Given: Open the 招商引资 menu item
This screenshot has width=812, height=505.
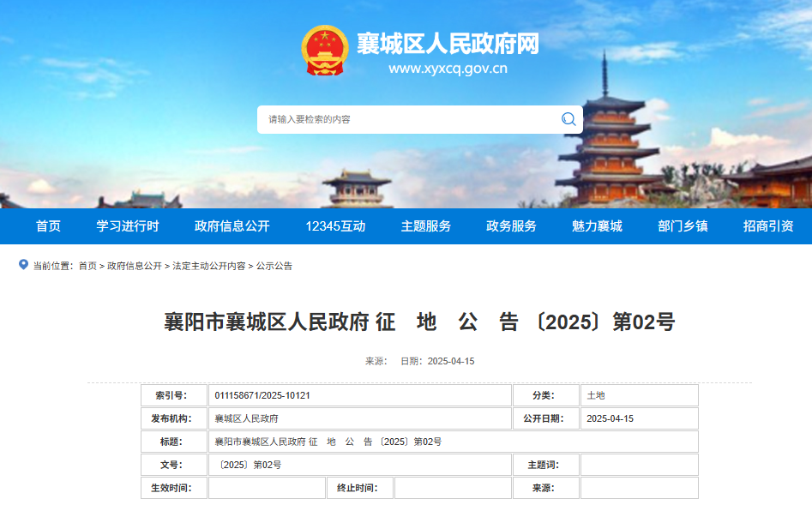Looking at the screenshot, I should 768,226.
